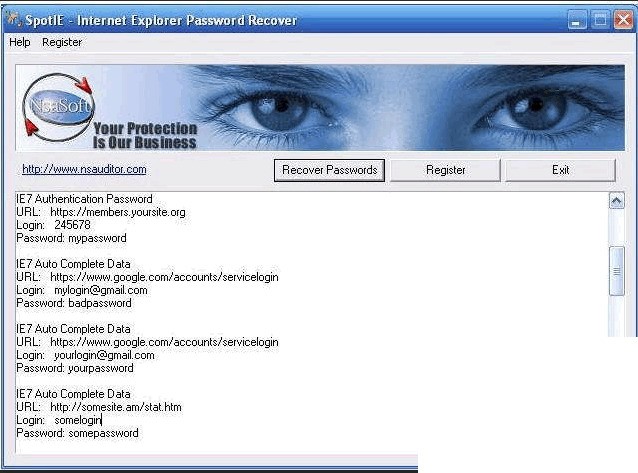Screen dimensions: 638x473
Task: Click the login value 'somelogin'
Action: (77, 420)
